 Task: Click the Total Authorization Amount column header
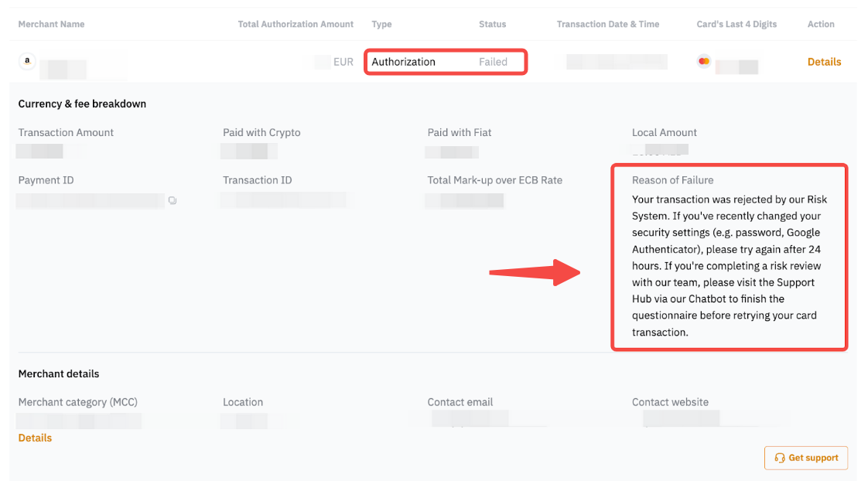296,24
